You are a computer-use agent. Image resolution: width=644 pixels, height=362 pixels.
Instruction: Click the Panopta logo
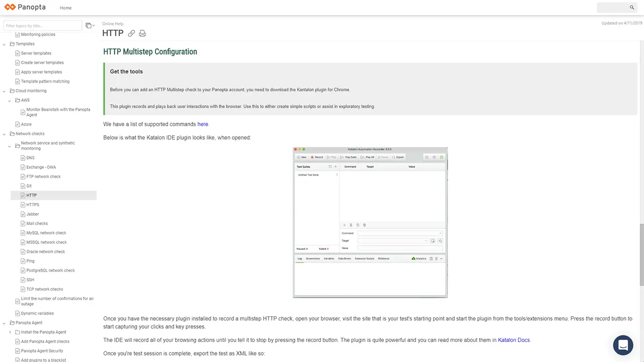(25, 8)
